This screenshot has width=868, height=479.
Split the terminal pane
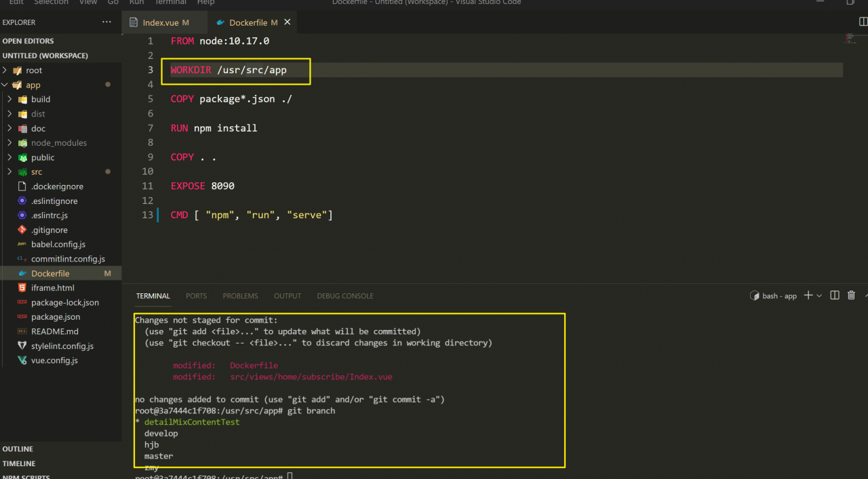coord(835,295)
